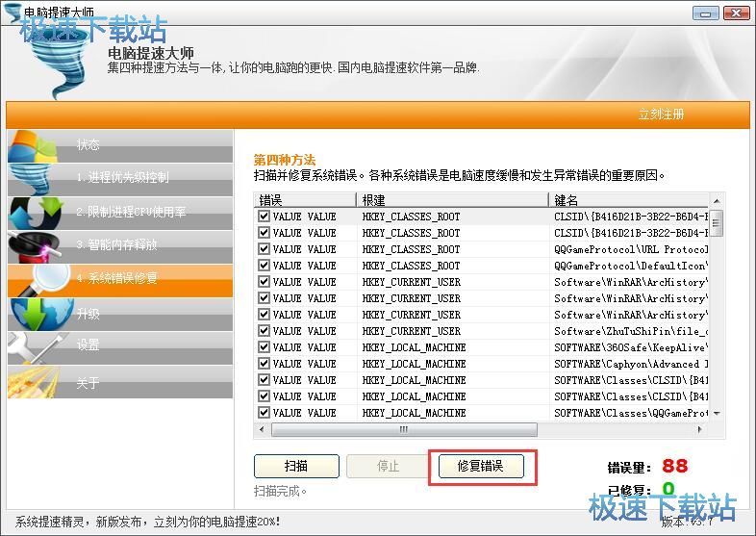Click horizontal scrollbar left arrow
Screen dimensions: 756x536
[x=262, y=429]
